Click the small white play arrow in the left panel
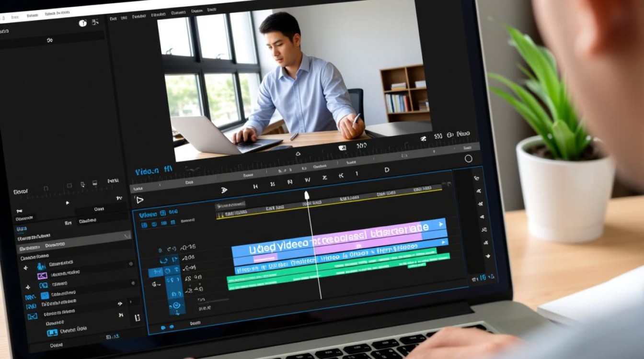The height and width of the screenshot is (359, 644). [68, 202]
